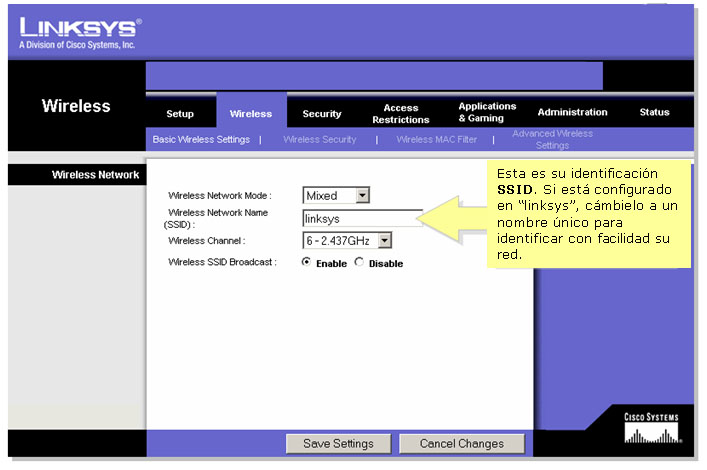The height and width of the screenshot is (470, 707).
Task: Click the SSID field containing linksys
Action: [362, 219]
